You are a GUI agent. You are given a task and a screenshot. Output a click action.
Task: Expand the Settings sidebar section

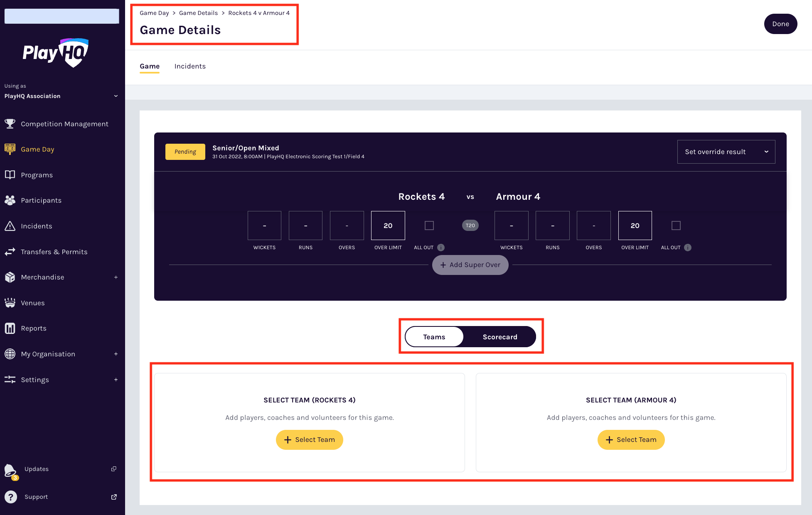pyautogui.click(x=116, y=380)
